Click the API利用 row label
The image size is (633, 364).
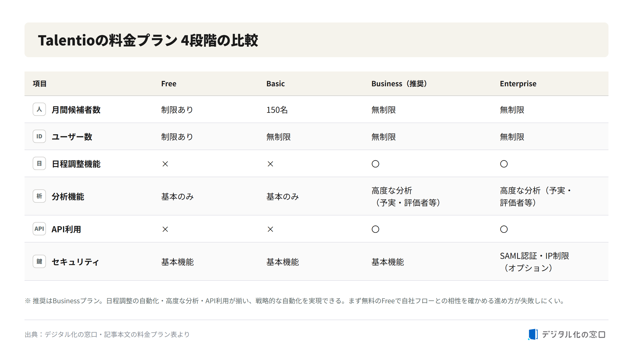66,229
